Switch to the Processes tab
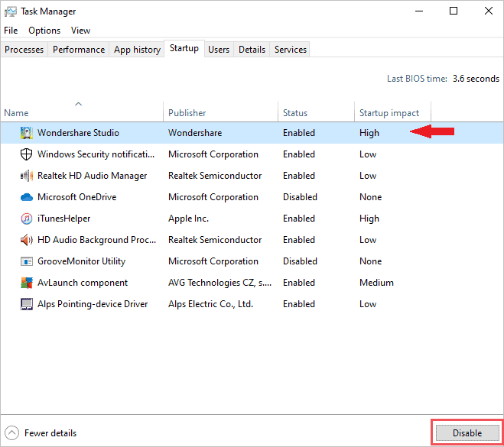This screenshot has height=447, width=504. pyautogui.click(x=24, y=50)
